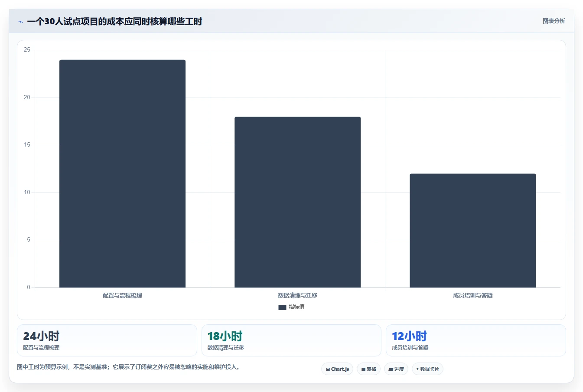The image size is (583, 392).
Task: Click the y-axis value 0
Action: (x=29, y=287)
